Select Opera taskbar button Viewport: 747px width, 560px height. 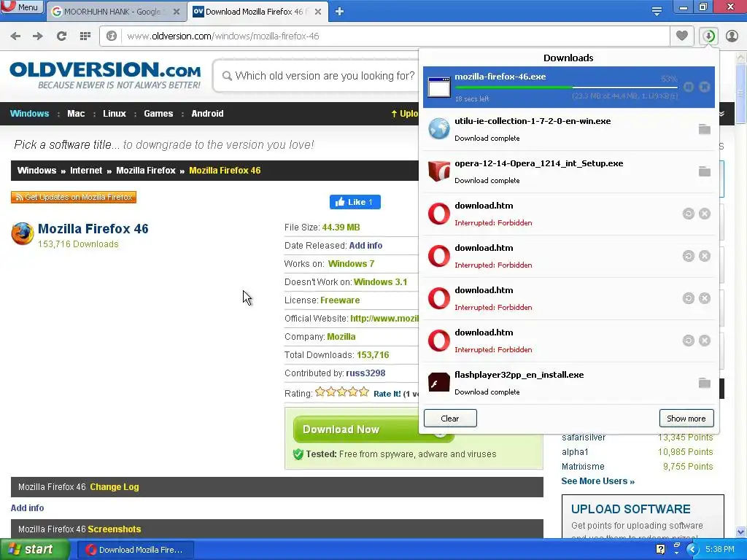(x=135, y=550)
